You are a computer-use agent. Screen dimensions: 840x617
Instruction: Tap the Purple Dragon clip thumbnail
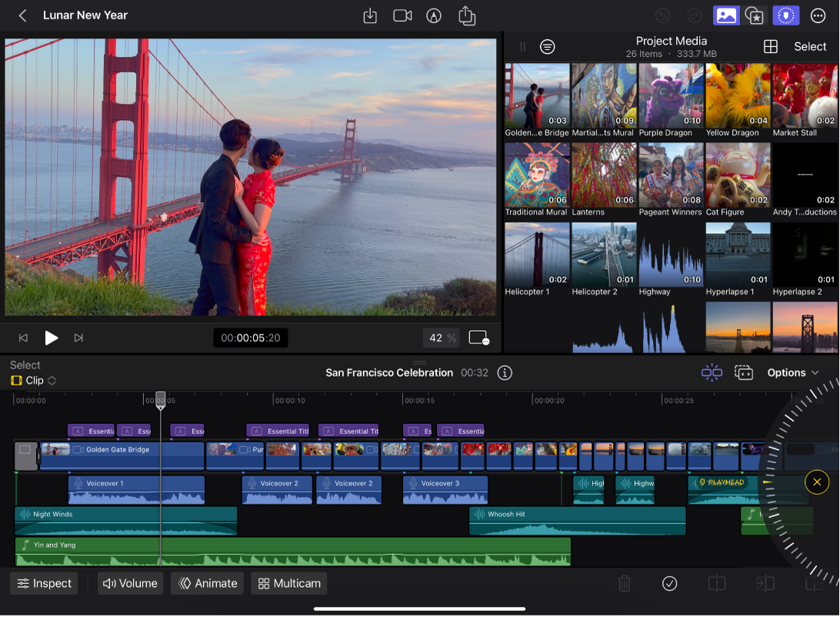670,95
